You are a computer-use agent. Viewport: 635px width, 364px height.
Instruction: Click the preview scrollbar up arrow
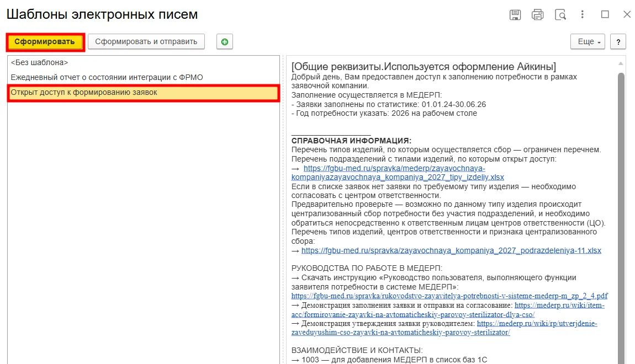[621, 63]
